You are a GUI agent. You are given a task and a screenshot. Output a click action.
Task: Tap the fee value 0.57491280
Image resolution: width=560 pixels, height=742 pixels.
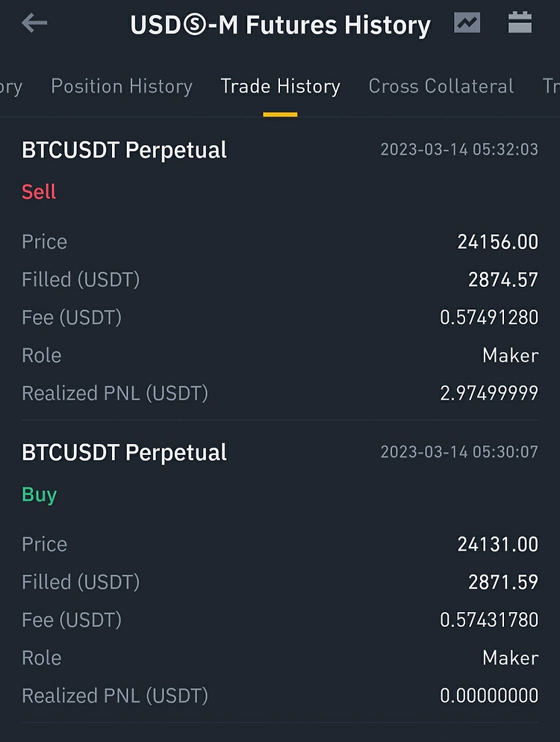pos(489,317)
